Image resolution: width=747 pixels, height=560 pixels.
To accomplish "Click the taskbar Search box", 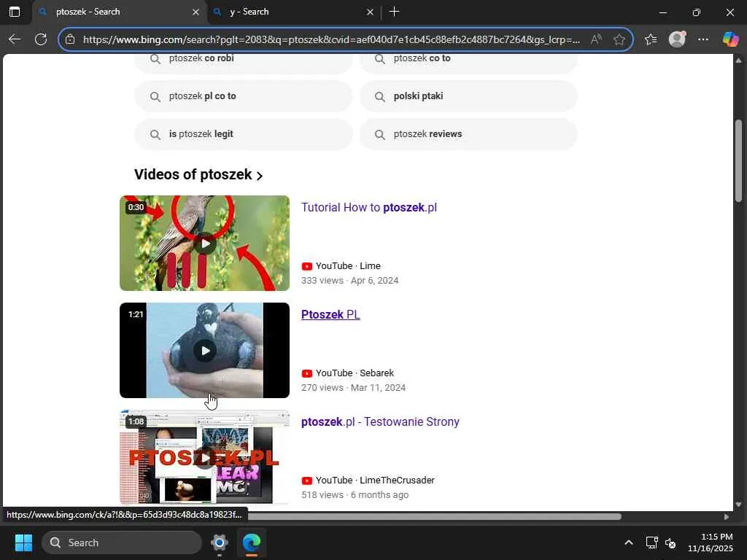I will pyautogui.click(x=122, y=542).
